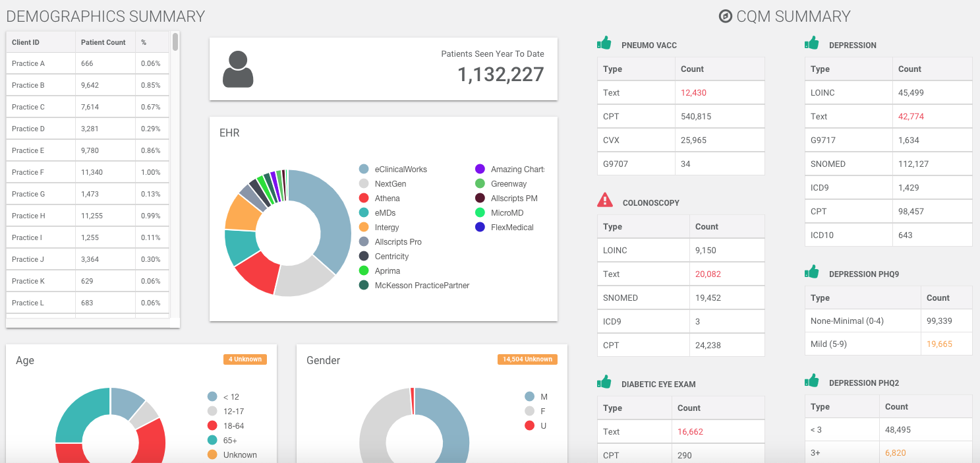
Task: Click the orange 4 Unknown badge on Age chart
Action: pyautogui.click(x=245, y=359)
